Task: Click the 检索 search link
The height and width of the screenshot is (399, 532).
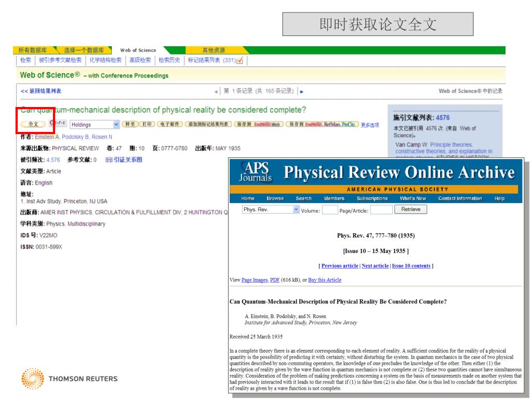Action: click(x=25, y=60)
